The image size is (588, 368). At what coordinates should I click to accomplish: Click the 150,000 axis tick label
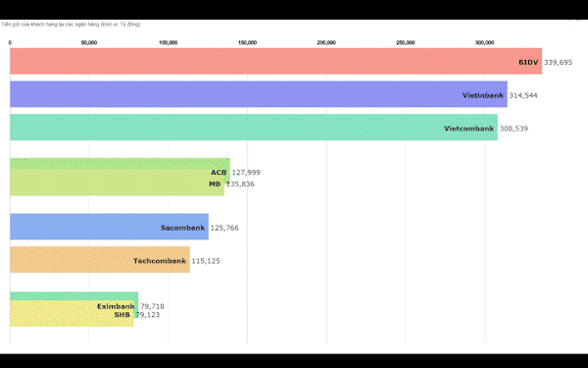[x=247, y=43]
